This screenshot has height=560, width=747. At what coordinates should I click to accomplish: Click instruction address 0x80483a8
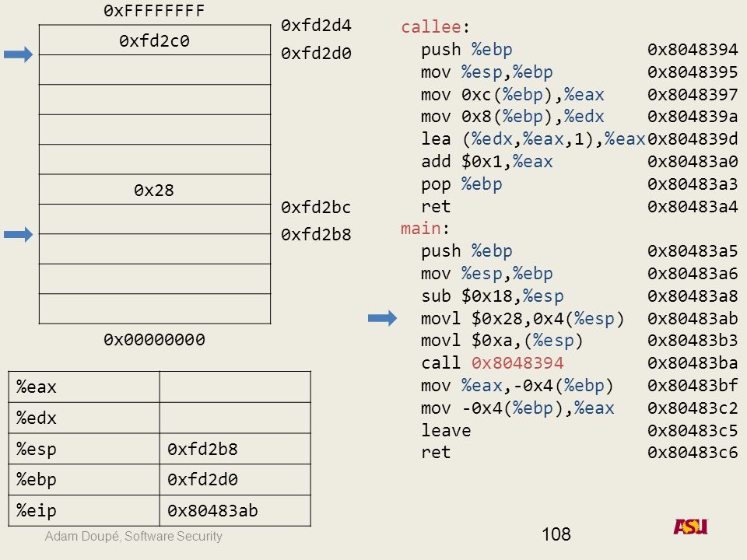(693, 296)
